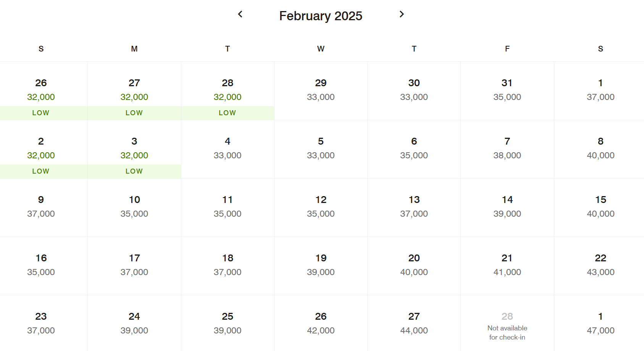Viewport: 644px width, 351px height.
Task: Select February 26 priced 42,000
Action: pos(321,324)
